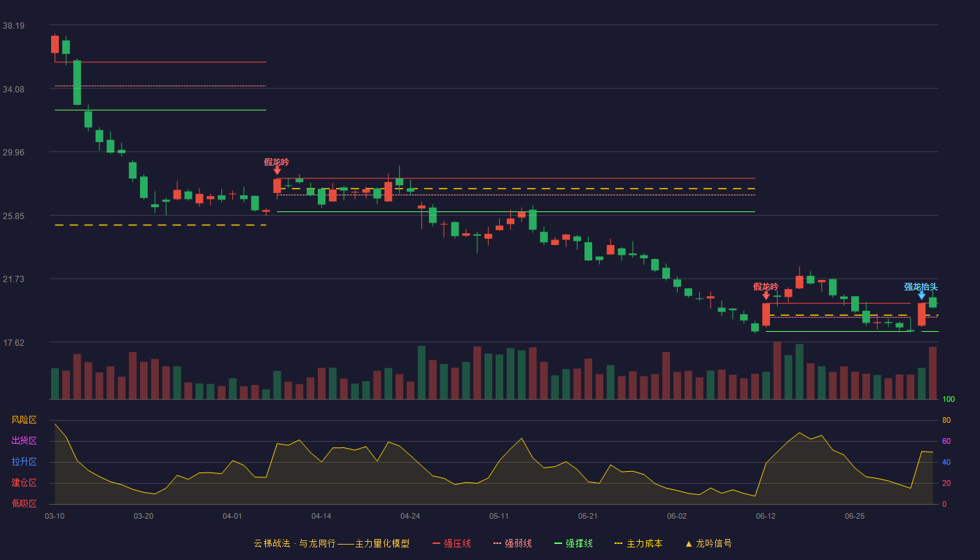Select the 假龙吟 label above the 06-12 candle
This screenshot has width=980, height=560.
(x=766, y=286)
